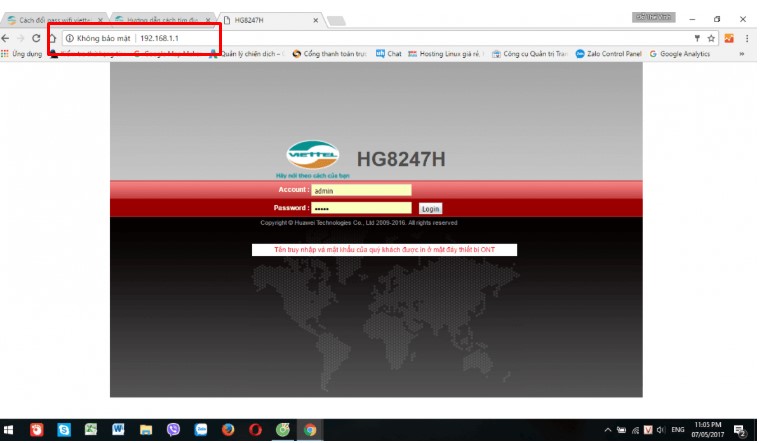Open the 'Ứng dụng' apps shortcut
The image size is (761, 443).
(21, 54)
